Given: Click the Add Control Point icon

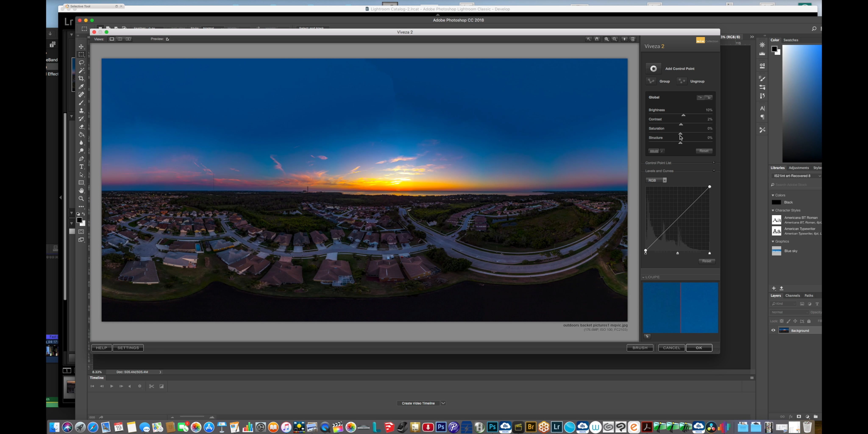Looking at the screenshot, I should pos(653,69).
